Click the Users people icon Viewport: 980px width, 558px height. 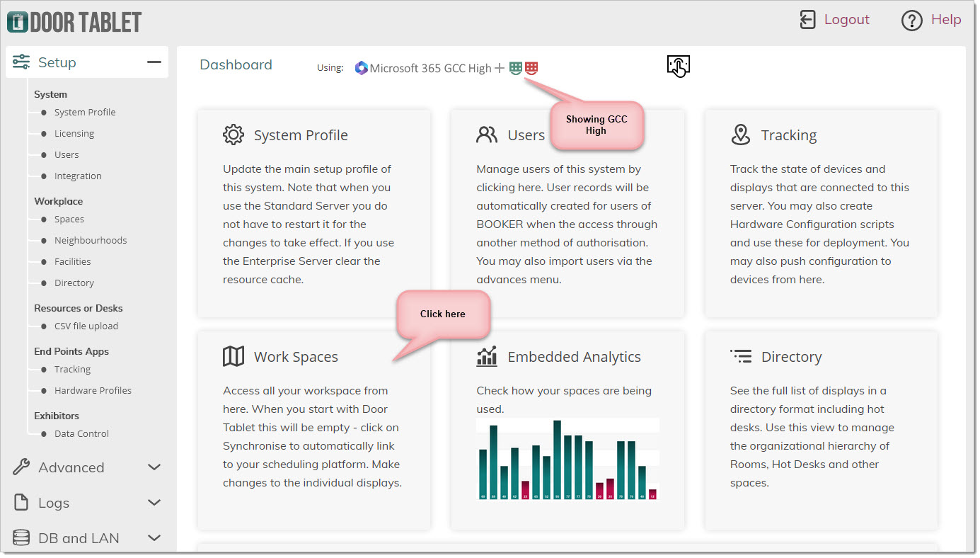pyautogui.click(x=487, y=135)
